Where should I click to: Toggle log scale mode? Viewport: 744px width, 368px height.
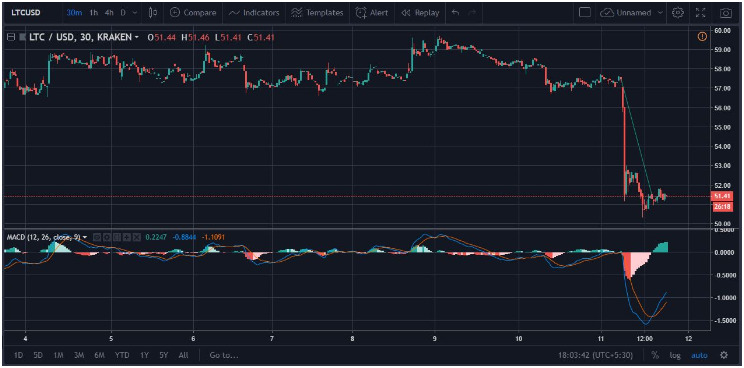point(675,355)
